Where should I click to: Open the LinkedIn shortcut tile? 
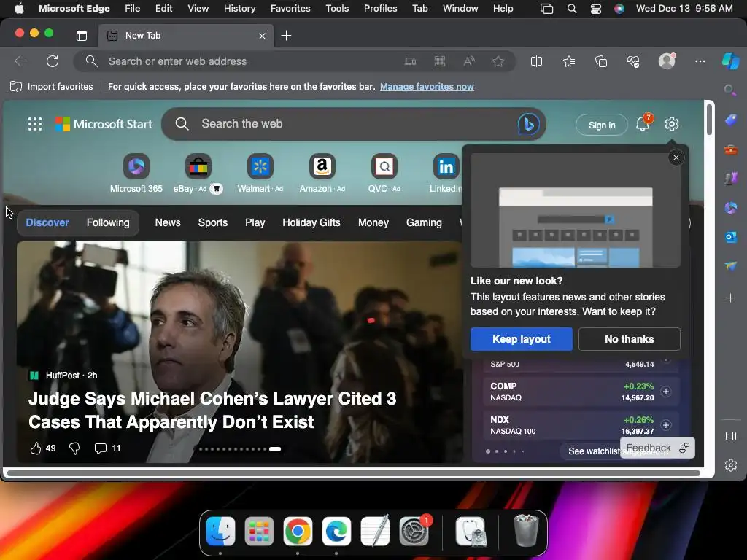pos(446,174)
